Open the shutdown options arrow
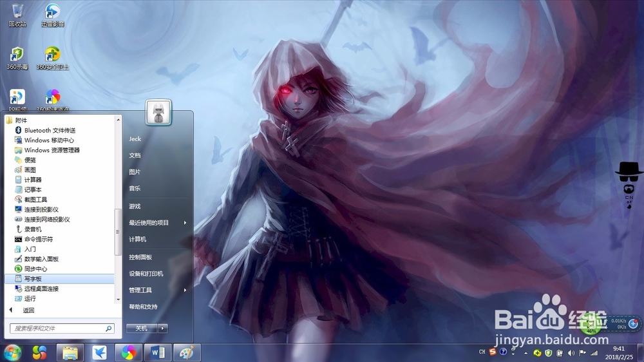The image size is (644, 362). click(x=163, y=329)
